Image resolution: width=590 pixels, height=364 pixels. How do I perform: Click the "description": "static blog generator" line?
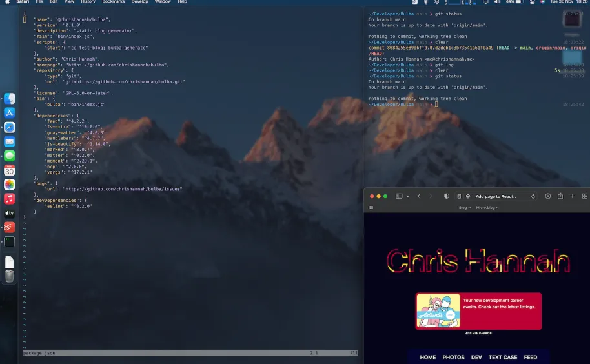pyautogui.click(x=85, y=31)
